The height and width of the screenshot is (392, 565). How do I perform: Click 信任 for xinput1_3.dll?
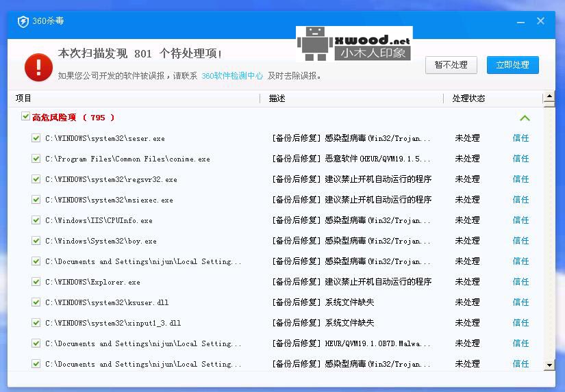pos(520,322)
